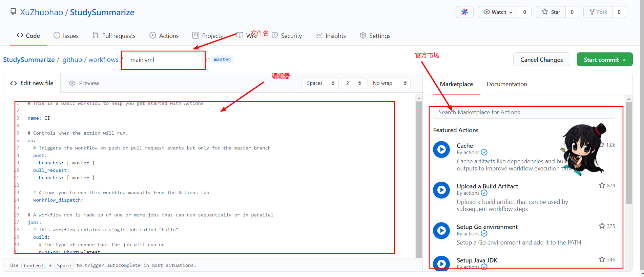
Task: Open the No wrap line mode dropdown
Action: click(x=389, y=83)
